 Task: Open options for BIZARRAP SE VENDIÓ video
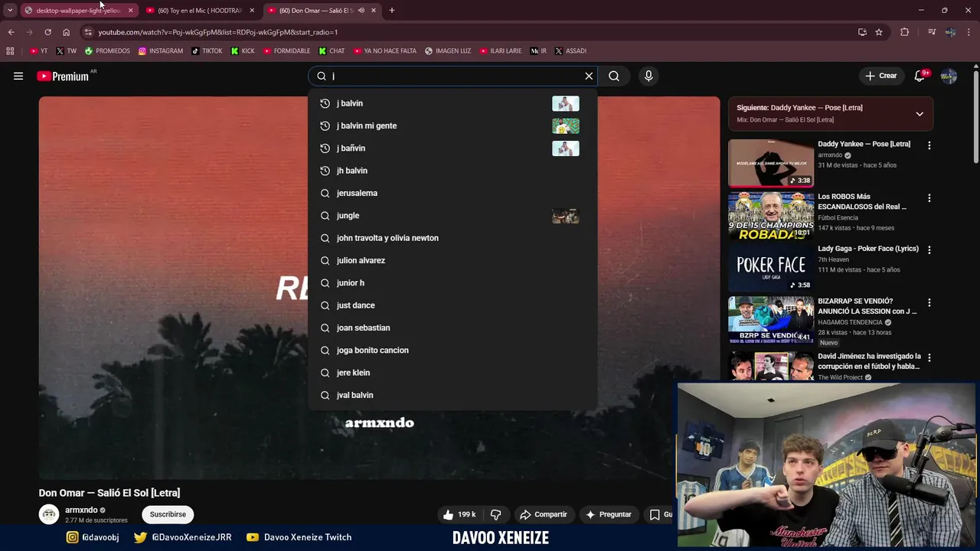pos(929,302)
